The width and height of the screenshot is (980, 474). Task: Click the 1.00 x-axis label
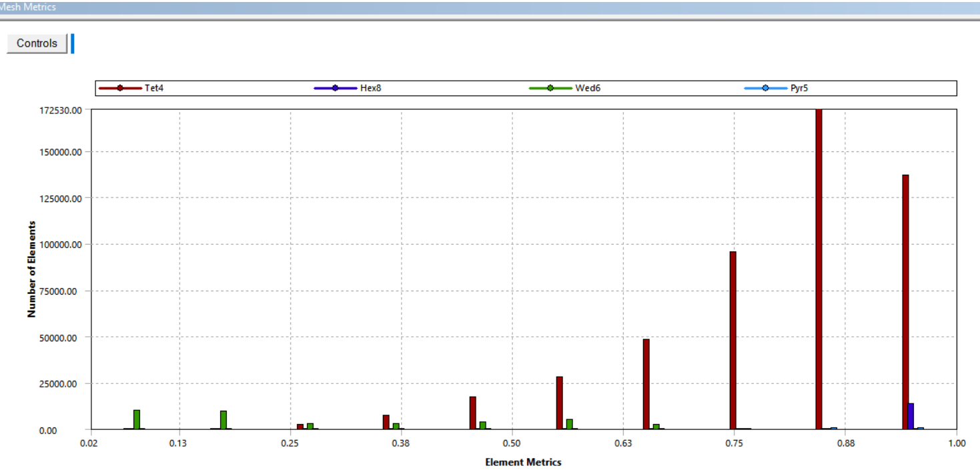tap(957, 442)
